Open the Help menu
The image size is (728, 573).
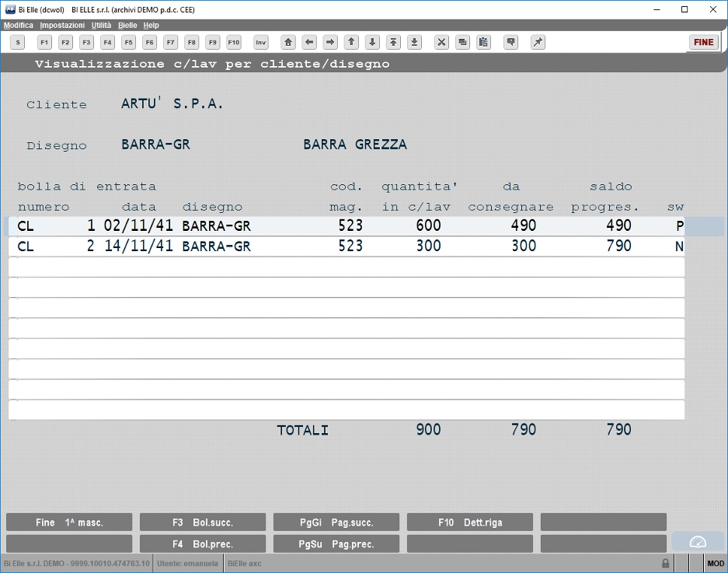151,25
